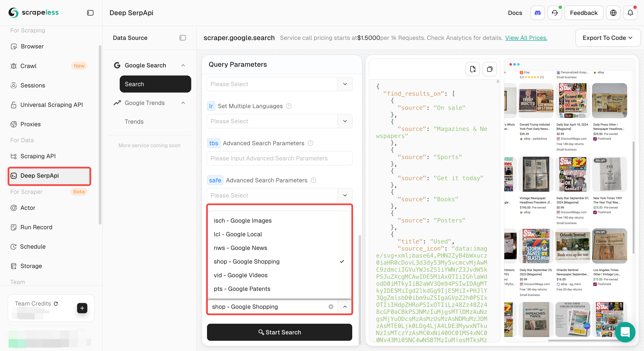Click the Query Parameters panel scrollbar
This screenshot has height=351, width=644.
[359, 289]
